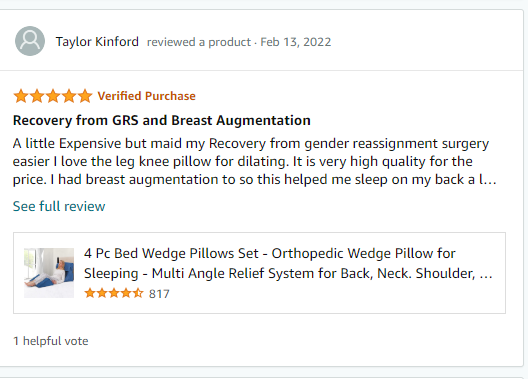Click the first orange star of review rating
The image size is (528, 379).
(x=21, y=96)
